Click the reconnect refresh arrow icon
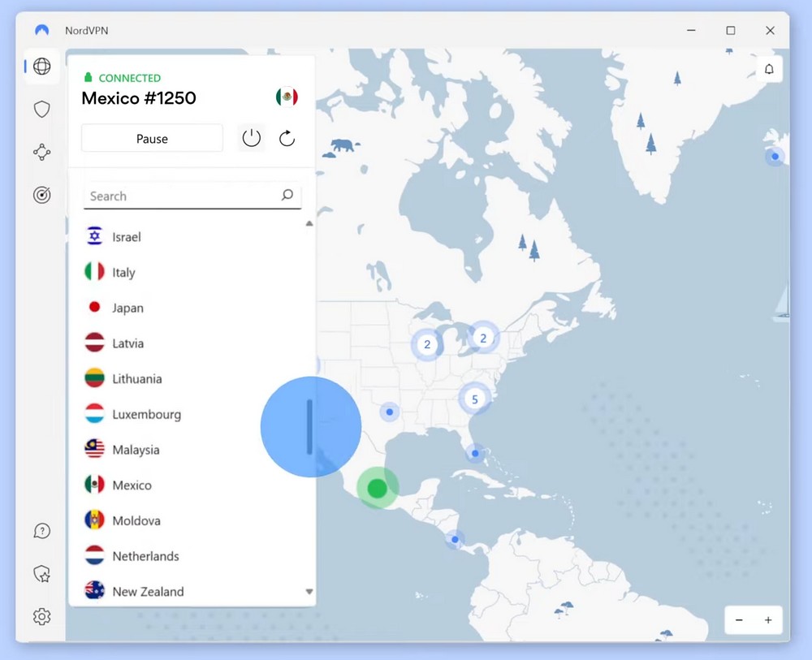 click(287, 138)
